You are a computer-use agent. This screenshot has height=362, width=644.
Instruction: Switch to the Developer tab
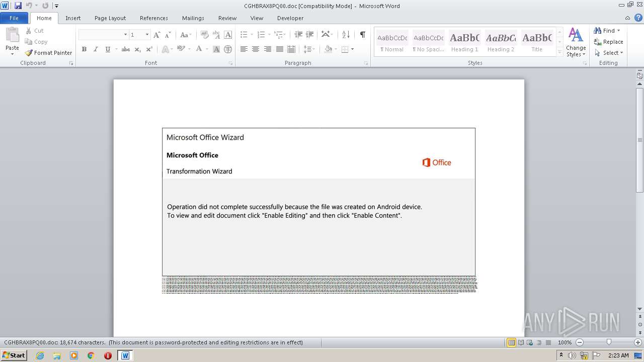[x=290, y=18]
